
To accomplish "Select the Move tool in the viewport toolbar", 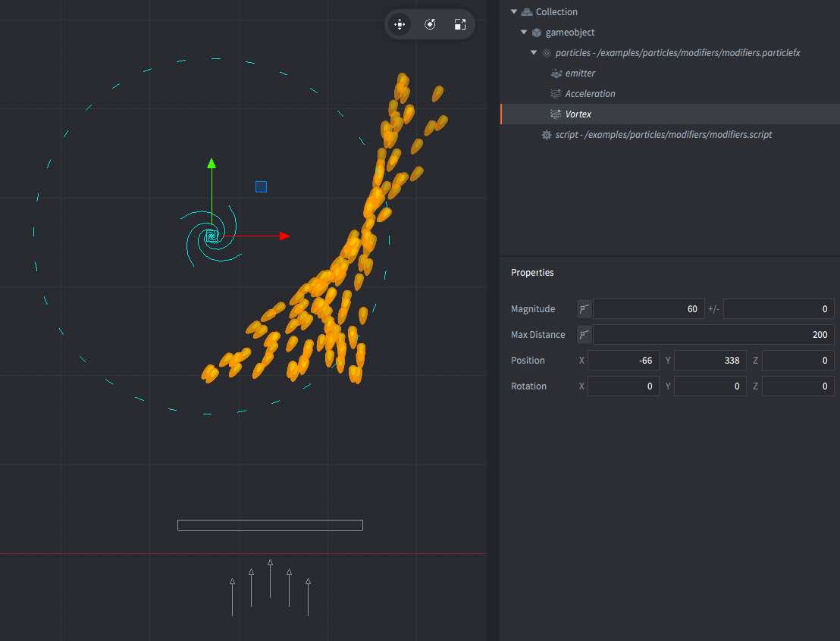I will (x=400, y=23).
